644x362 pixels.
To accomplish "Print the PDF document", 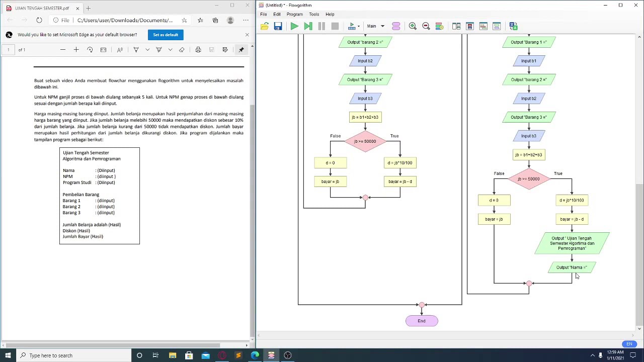I will [198, 50].
